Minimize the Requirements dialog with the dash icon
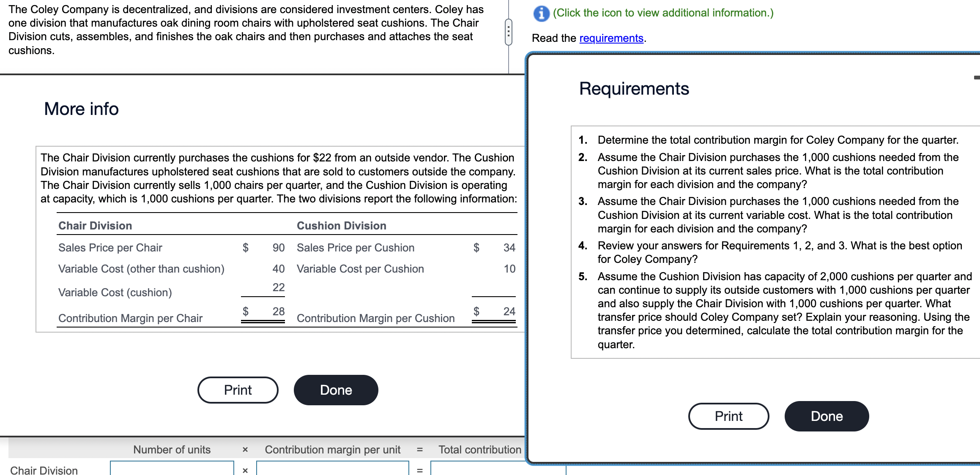This screenshot has height=475, width=980. pyautogui.click(x=976, y=78)
